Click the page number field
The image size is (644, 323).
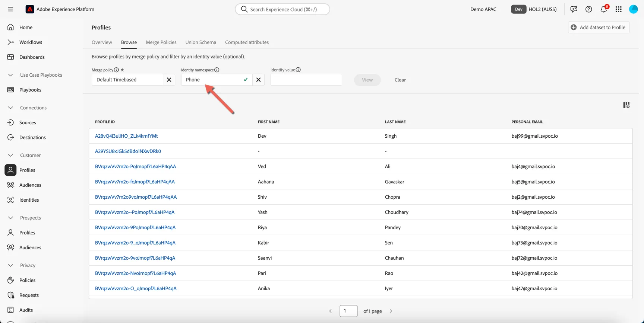(x=348, y=311)
